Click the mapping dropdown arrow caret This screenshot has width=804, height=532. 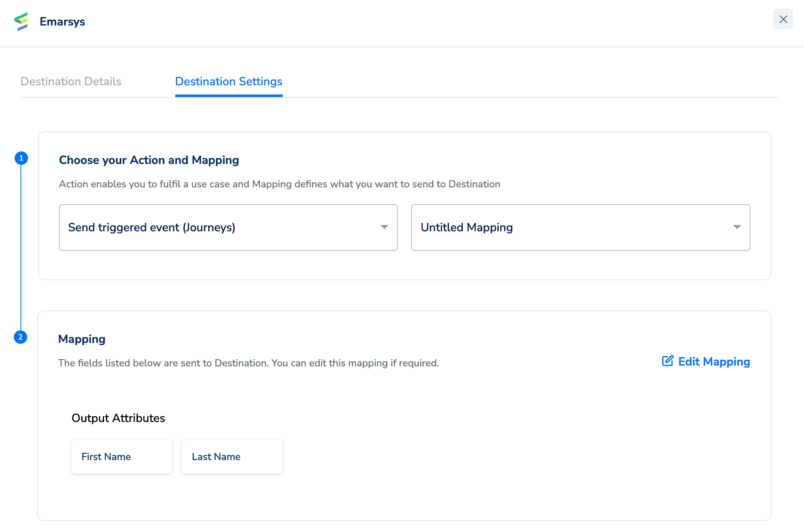click(737, 227)
